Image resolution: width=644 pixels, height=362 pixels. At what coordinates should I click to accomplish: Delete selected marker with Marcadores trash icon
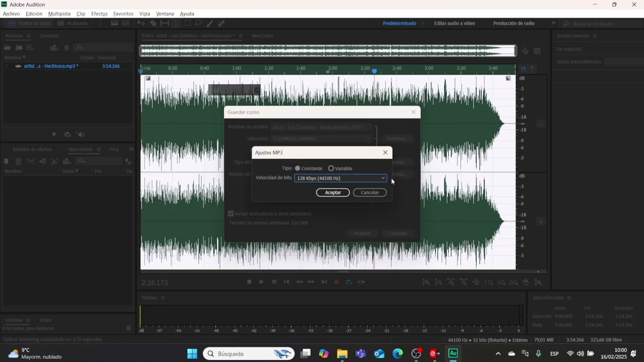click(x=18, y=161)
